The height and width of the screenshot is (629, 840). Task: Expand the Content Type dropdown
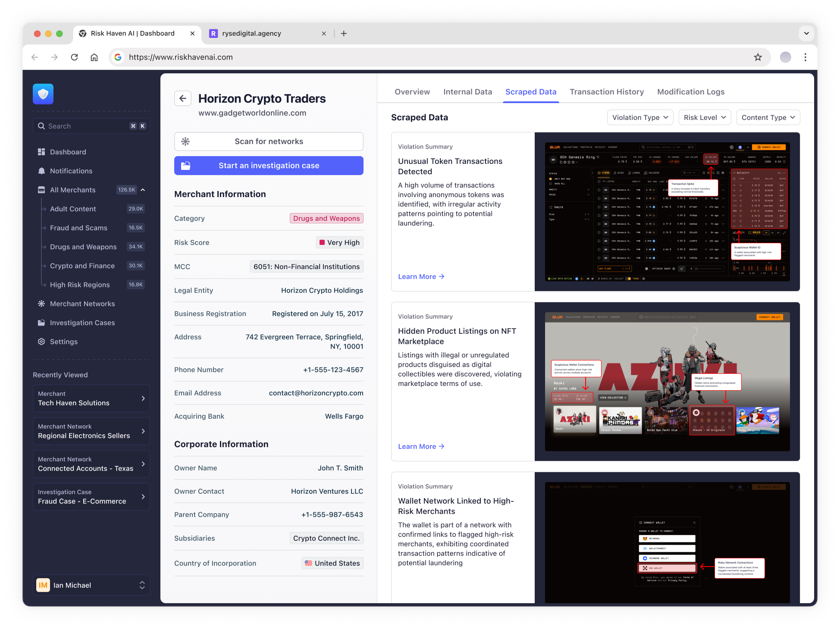768,117
